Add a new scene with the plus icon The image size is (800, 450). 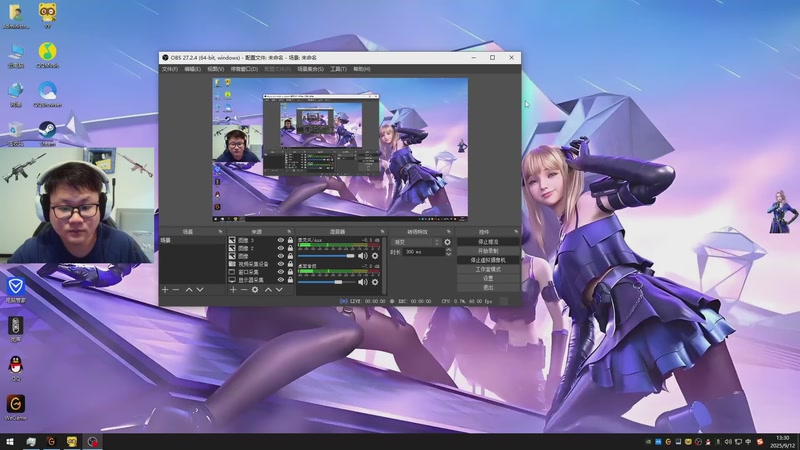pos(165,290)
